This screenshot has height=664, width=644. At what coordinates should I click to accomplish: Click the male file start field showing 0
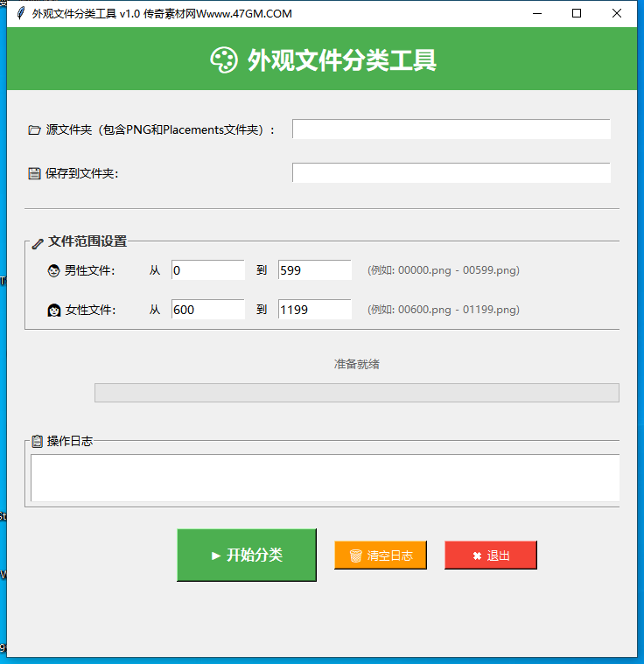[x=207, y=270]
